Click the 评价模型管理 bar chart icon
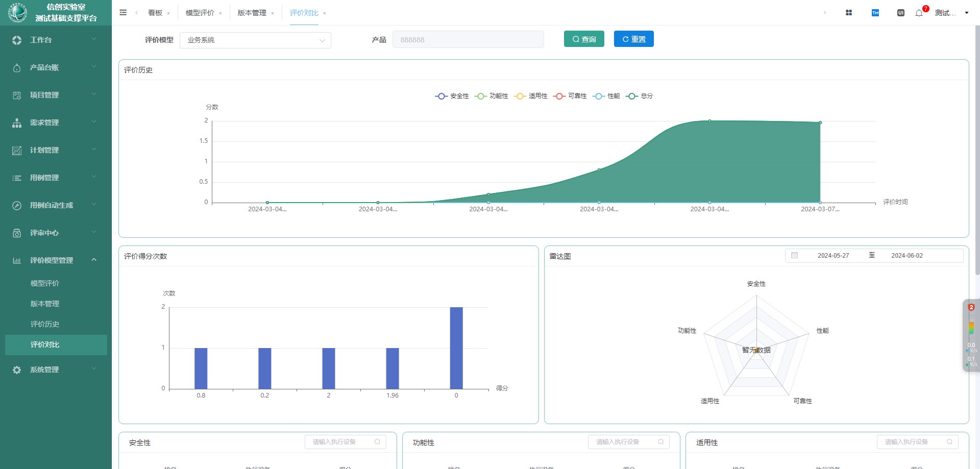 [x=17, y=260]
